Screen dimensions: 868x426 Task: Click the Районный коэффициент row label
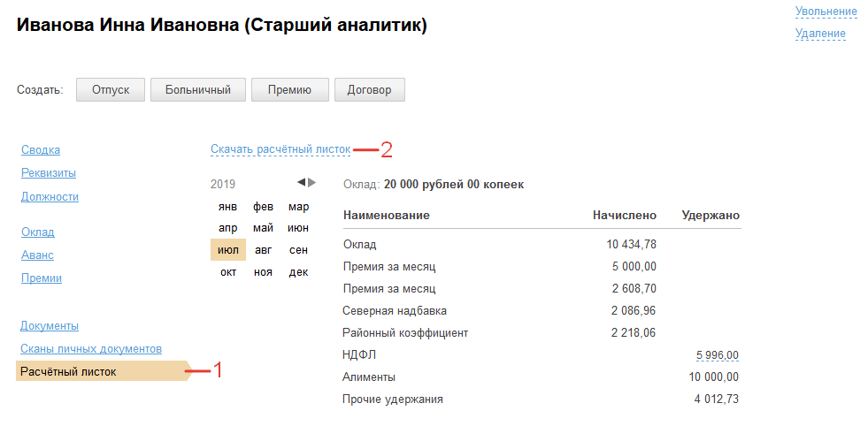406,333
